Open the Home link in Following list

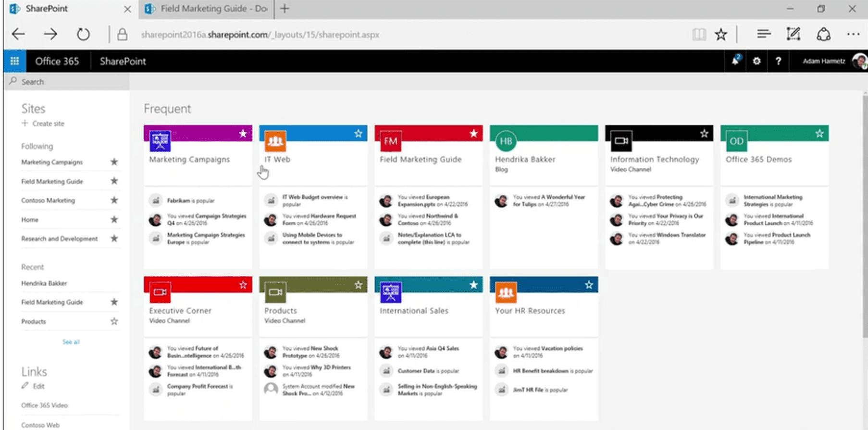[30, 220]
